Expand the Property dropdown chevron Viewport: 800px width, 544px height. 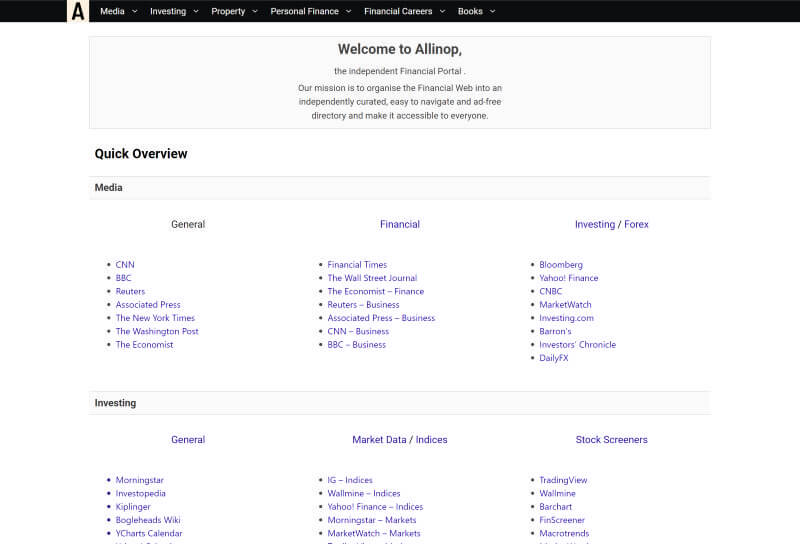pyautogui.click(x=255, y=11)
